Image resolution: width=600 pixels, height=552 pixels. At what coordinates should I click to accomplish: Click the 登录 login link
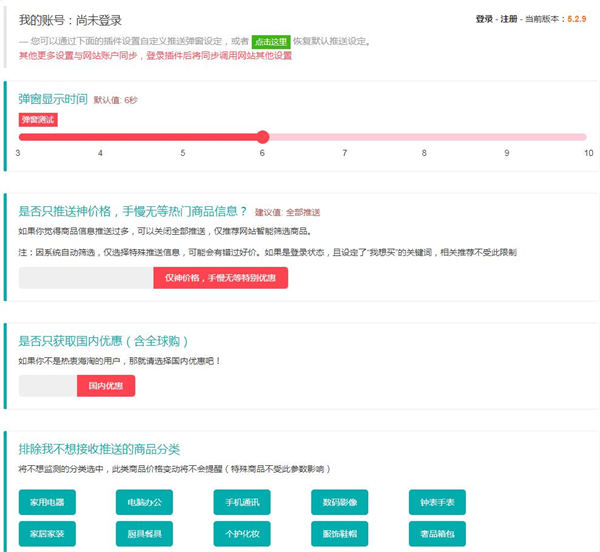click(484, 18)
